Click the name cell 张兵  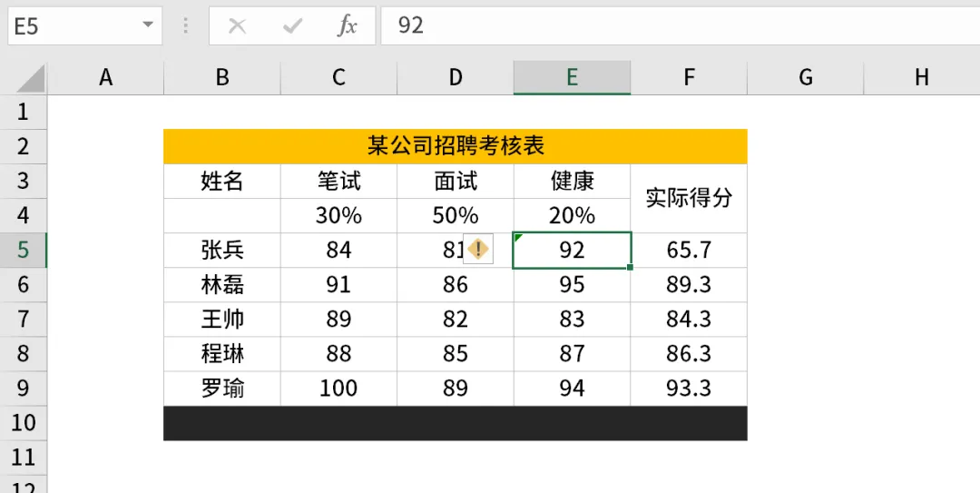click(222, 251)
